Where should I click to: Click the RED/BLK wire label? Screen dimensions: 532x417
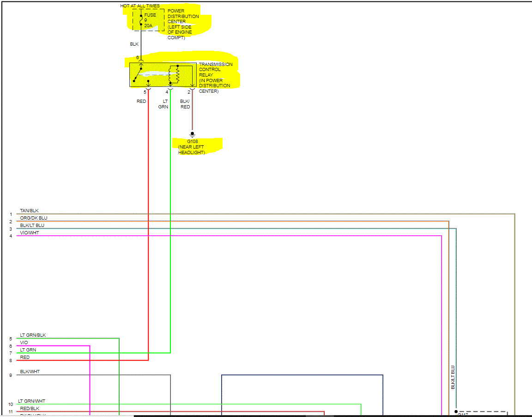30,409
